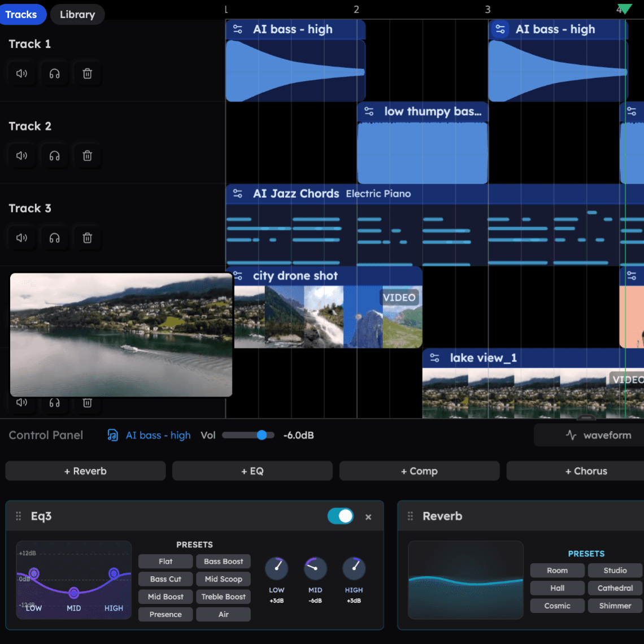
Task: Mute Track 3 speaker toggle
Action: 22,238
